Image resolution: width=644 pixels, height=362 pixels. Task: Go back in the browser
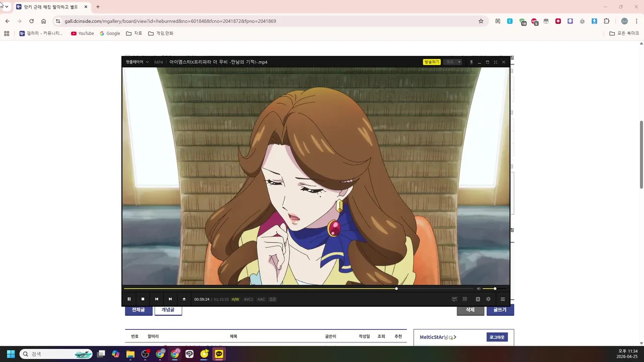(7, 21)
